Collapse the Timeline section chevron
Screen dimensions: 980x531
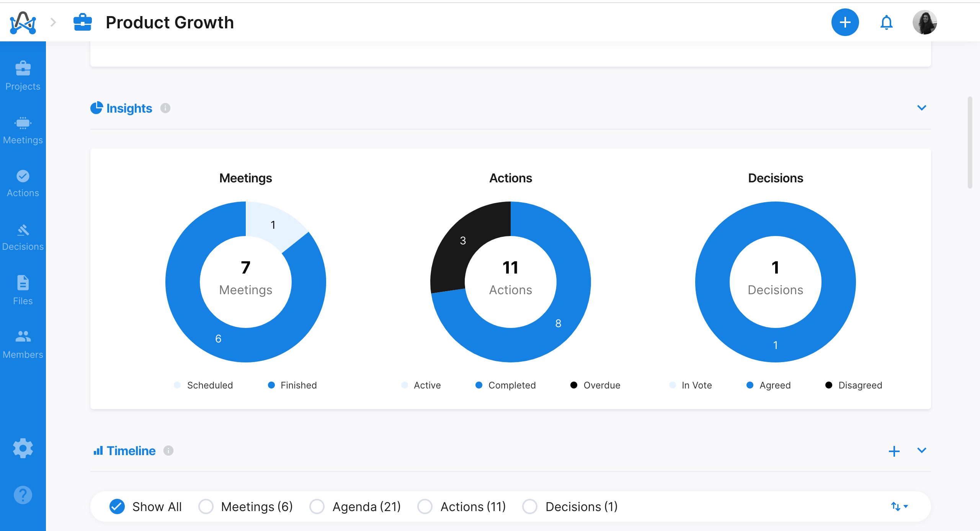pyautogui.click(x=921, y=451)
